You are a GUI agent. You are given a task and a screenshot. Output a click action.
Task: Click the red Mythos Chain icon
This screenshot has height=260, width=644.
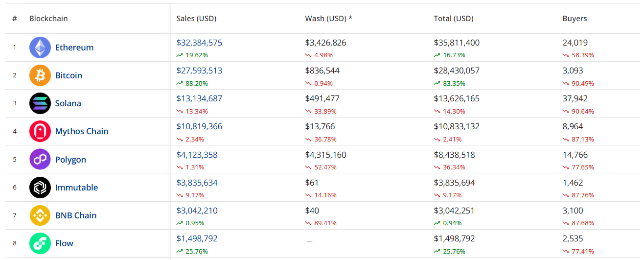pyautogui.click(x=40, y=131)
